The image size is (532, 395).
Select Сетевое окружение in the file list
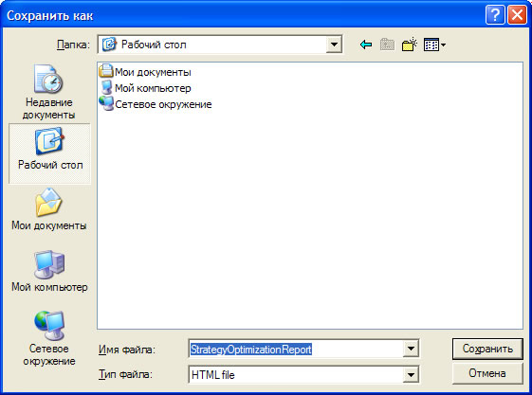coord(156,104)
